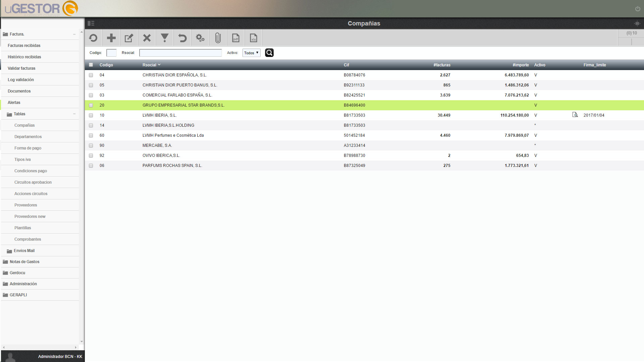Run search with magnifier button
Image resolution: width=644 pixels, height=362 pixels.
click(269, 53)
